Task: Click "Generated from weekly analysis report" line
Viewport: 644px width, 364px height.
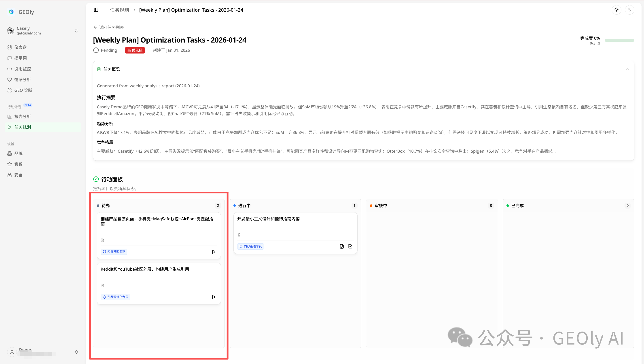Action: [x=149, y=86]
